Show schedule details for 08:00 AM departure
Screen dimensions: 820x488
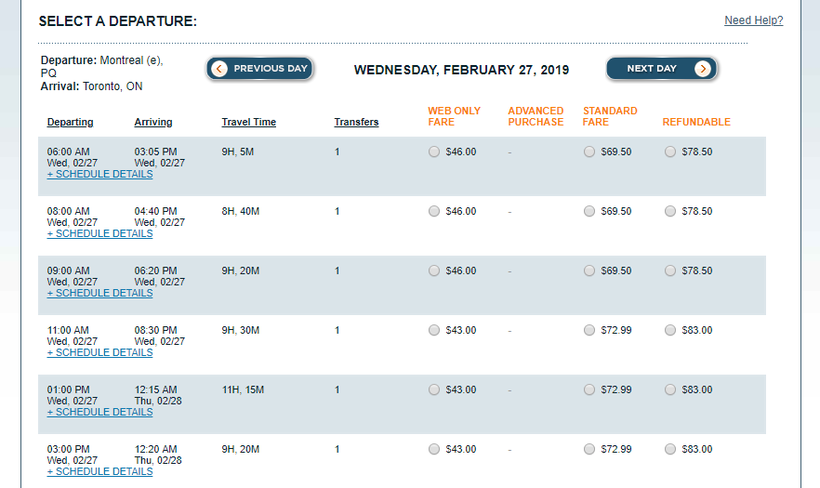tap(100, 234)
